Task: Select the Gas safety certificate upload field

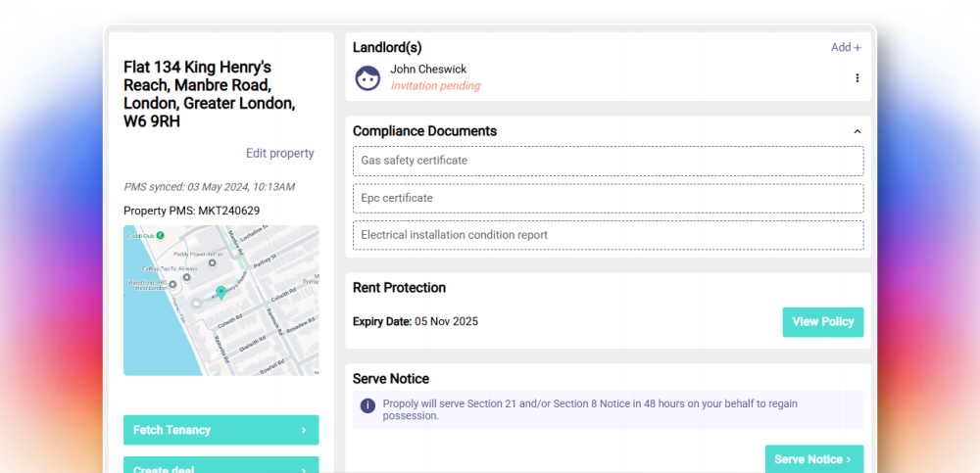Action: coord(608,161)
